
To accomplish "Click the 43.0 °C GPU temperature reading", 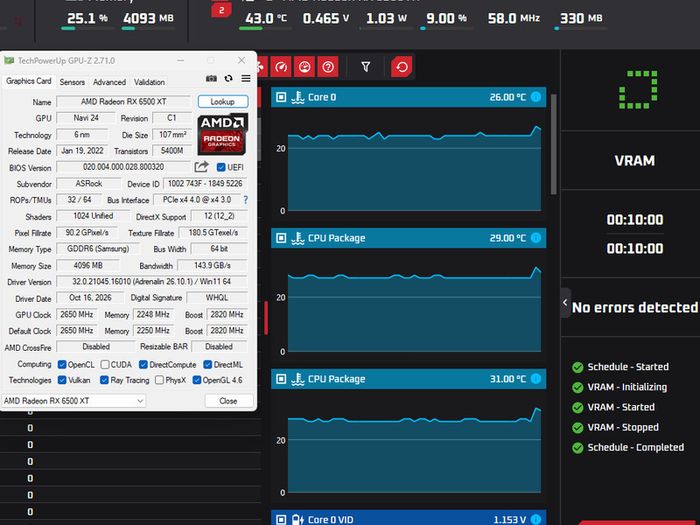I will pos(266,18).
